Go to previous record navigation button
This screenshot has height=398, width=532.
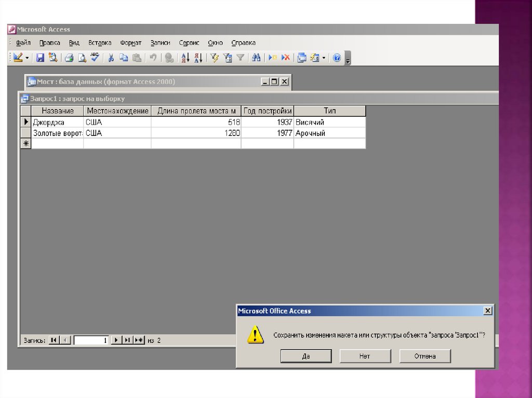(x=65, y=340)
